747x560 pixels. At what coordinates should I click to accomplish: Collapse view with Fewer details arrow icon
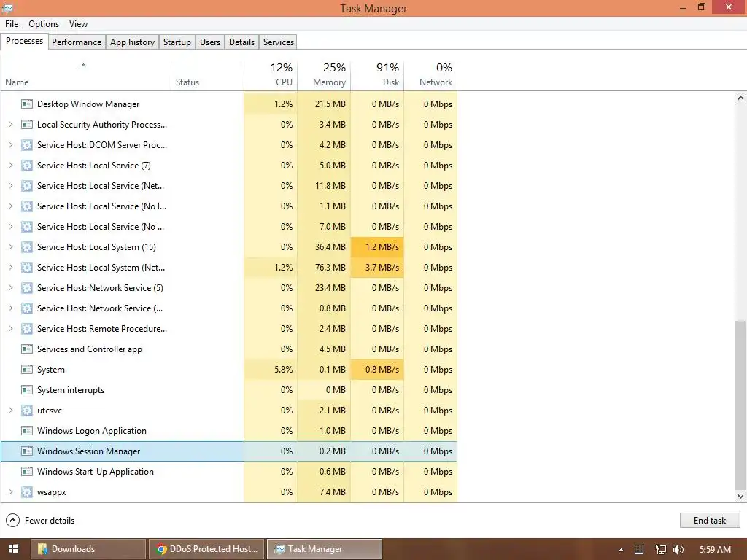(13, 521)
